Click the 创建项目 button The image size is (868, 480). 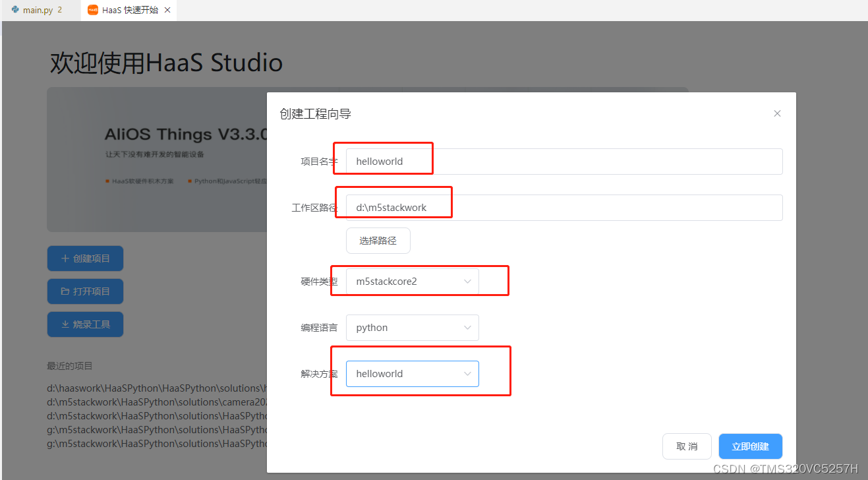(85, 258)
